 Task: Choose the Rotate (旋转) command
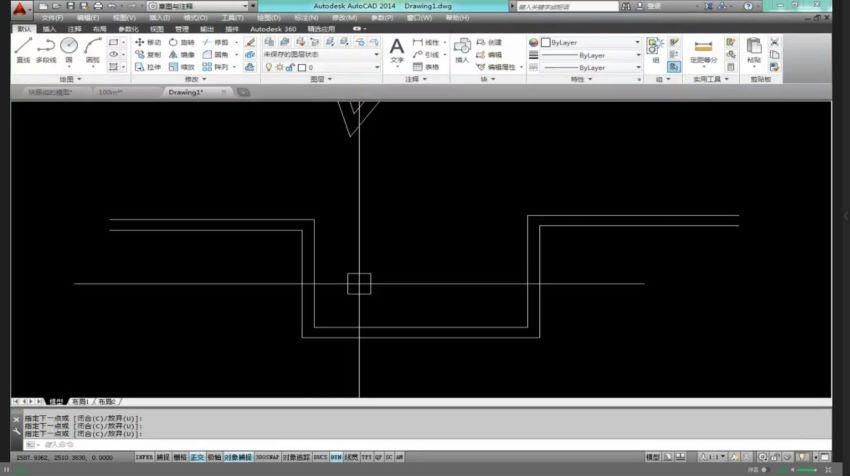[x=182, y=42]
